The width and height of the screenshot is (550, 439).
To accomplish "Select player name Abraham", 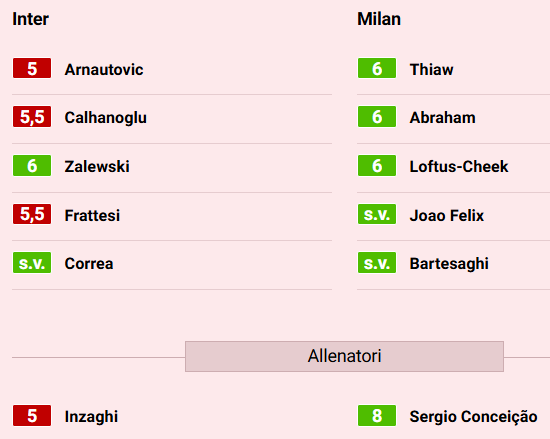I will tap(443, 117).
